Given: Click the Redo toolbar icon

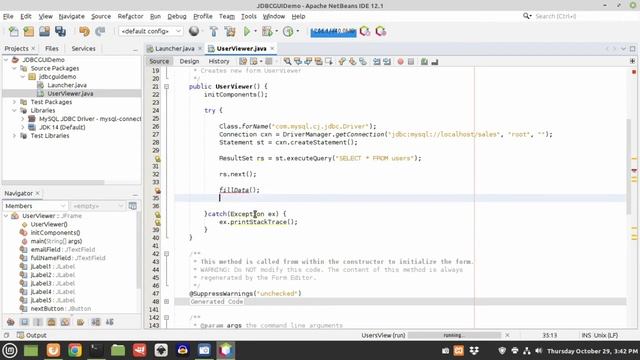Looking at the screenshot, I should [100, 31].
